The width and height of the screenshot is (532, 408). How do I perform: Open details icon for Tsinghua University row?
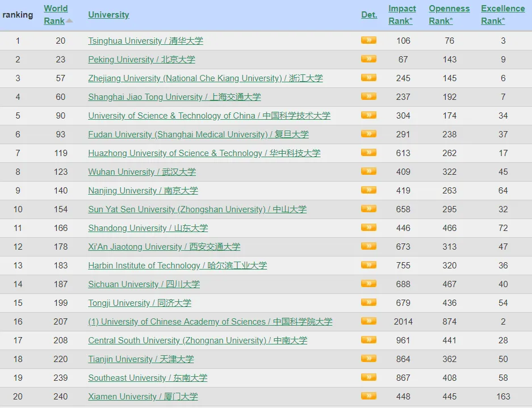coord(368,40)
